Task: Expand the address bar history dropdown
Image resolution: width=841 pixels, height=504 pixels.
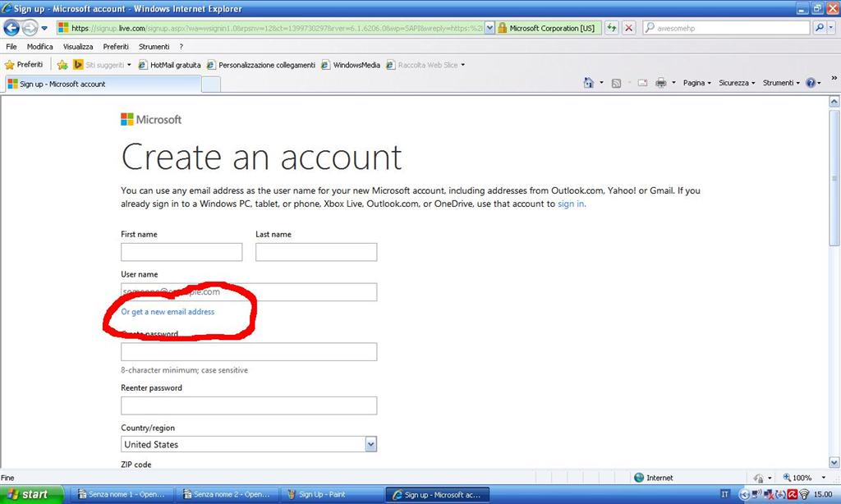Action: (x=489, y=28)
